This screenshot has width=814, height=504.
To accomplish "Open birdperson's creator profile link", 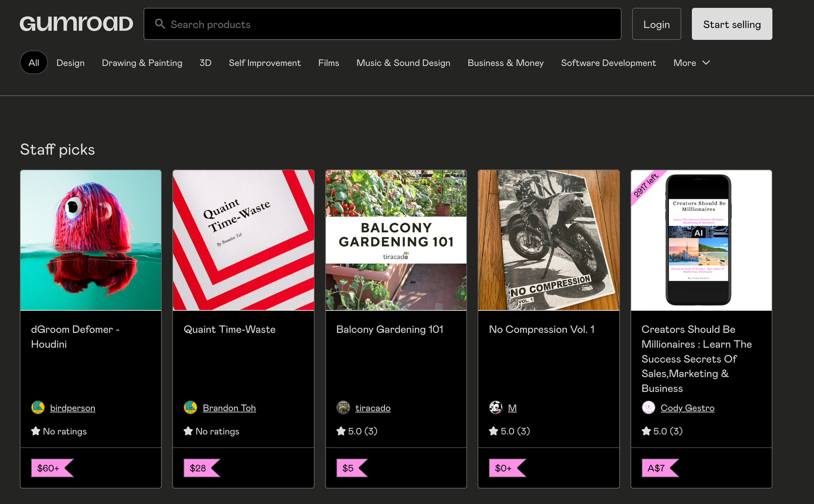I will point(72,408).
